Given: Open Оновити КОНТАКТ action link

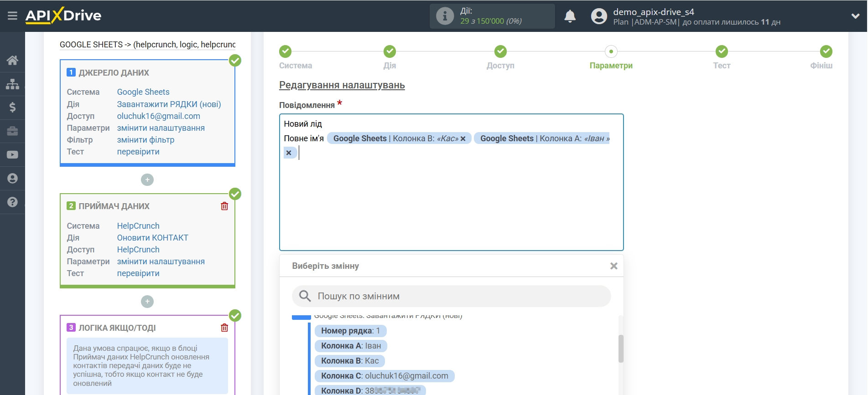Looking at the screenshot, I should point(153,238).
